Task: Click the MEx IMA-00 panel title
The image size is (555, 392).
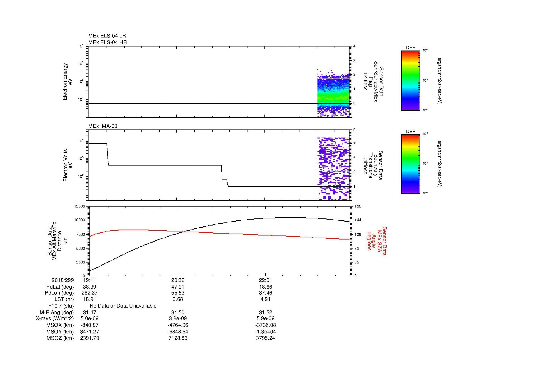Action: pyautogui.click(x=103, y=126)
